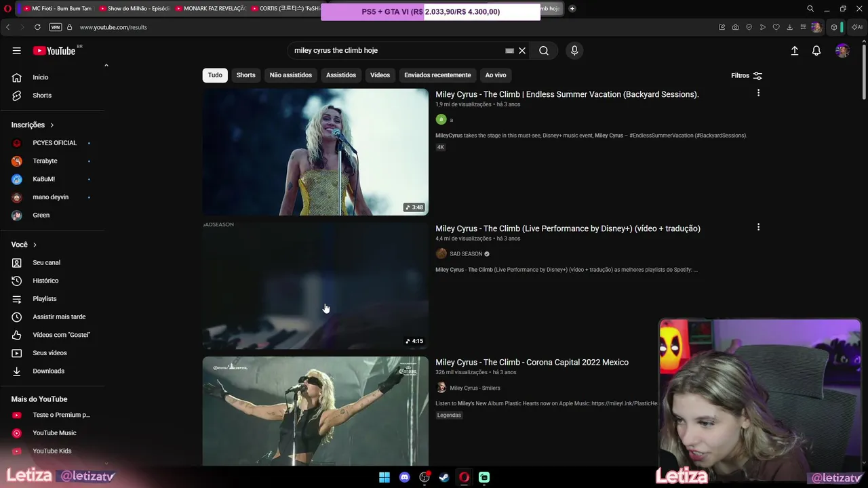Play the Backyard Sessions video thumbnail
Viewport: 868px width, 488px height.
(315, 152)
